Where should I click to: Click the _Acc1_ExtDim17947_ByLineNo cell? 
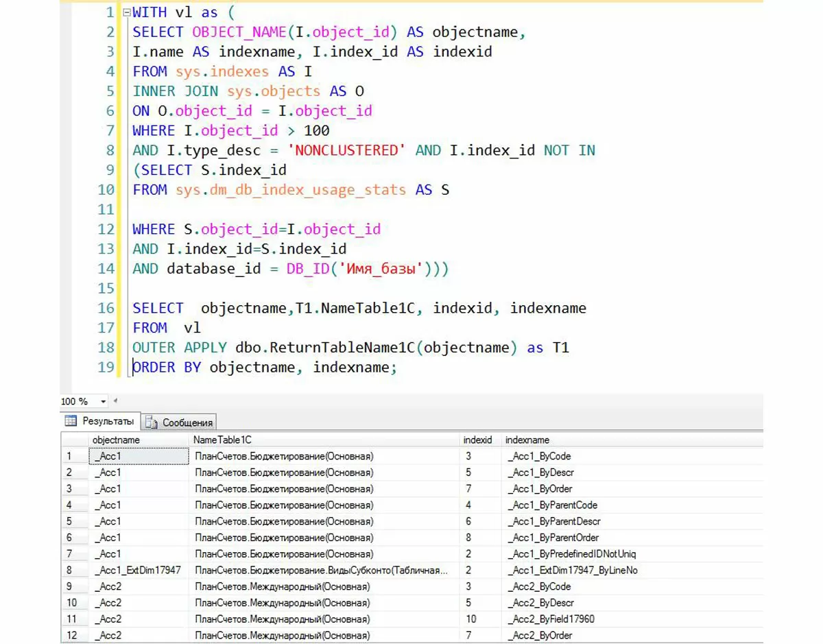pos(631,570)
